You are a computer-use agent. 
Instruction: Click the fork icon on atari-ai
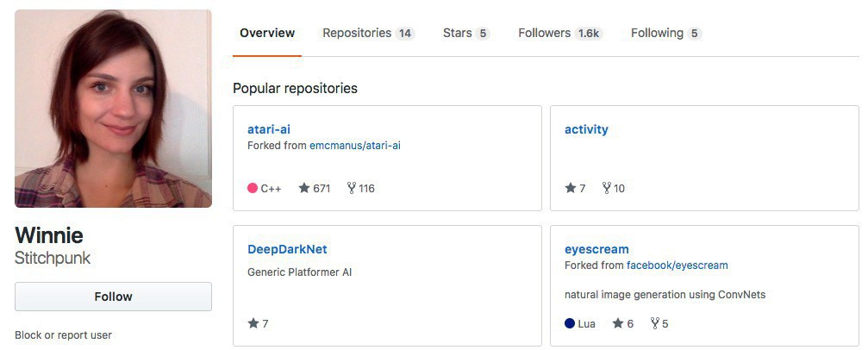click(352, 188)
